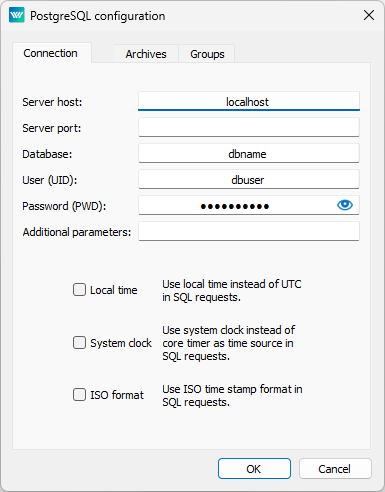
Task: Select the Connection tab
Action: point(51,53)
